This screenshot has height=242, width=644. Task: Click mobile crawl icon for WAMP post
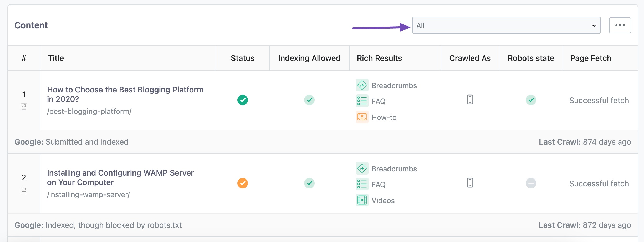click(470, 183)
